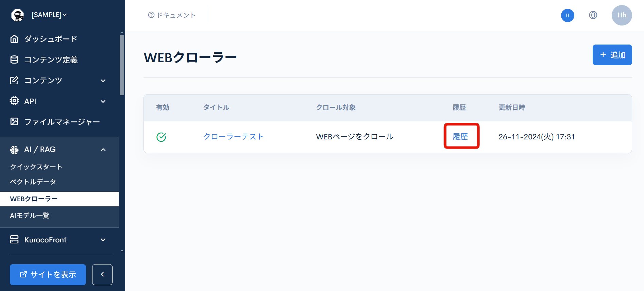Select the KurocoFront server icon
Viewport: 644px width, 291px height.
pyautogui.click(x=14, y=240)
